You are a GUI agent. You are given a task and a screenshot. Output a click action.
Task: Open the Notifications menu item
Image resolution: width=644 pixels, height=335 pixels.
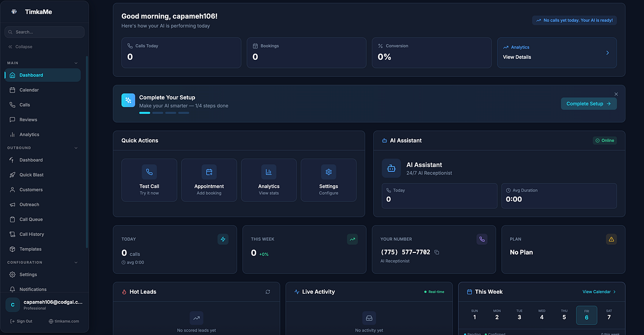point(42,289)
